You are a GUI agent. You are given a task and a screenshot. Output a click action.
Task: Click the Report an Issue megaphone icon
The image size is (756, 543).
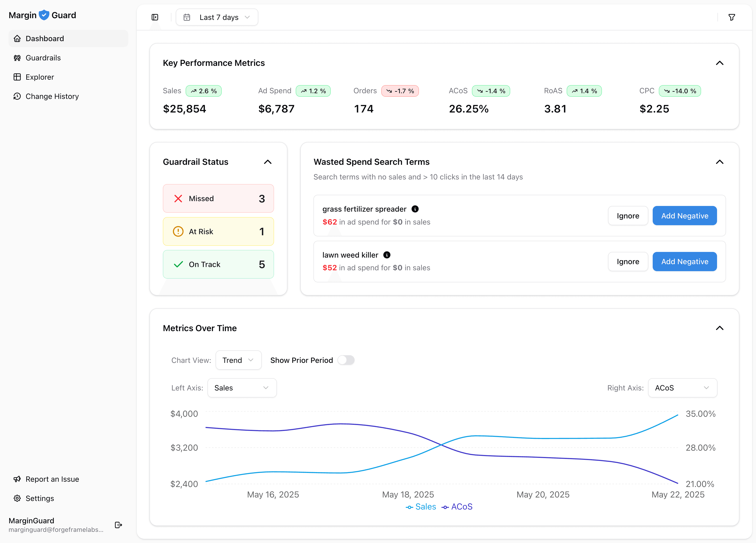pos(17,479)
